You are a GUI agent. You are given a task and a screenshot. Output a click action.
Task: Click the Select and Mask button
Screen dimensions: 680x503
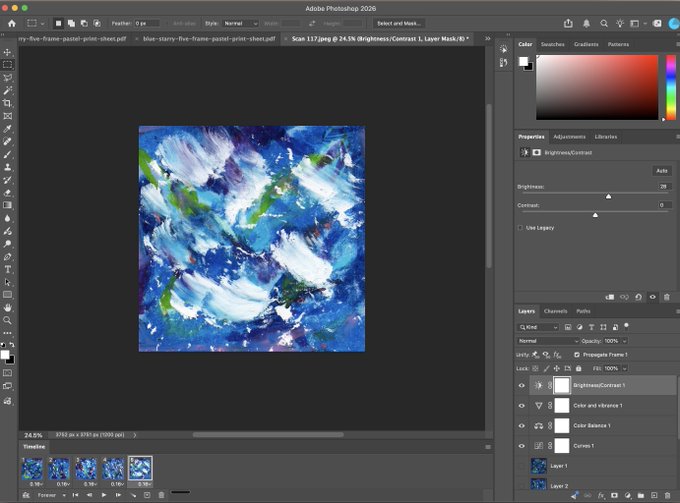(x=399, y=23)
